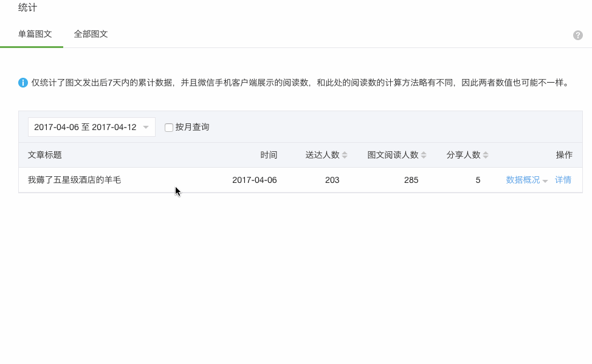Click the 分享人数 column header text
The image size is (592, 364).
[463, 155]
